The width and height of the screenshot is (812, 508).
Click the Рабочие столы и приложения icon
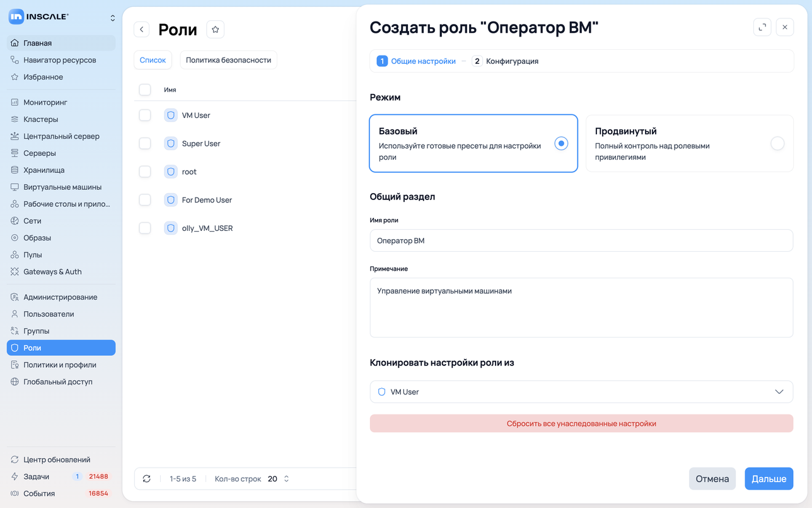tap(15, 204)
